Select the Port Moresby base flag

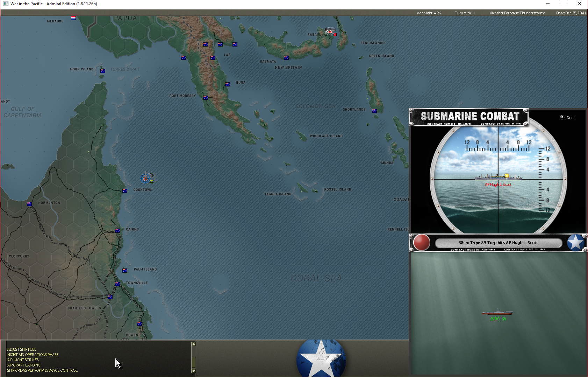click(206, 98)
